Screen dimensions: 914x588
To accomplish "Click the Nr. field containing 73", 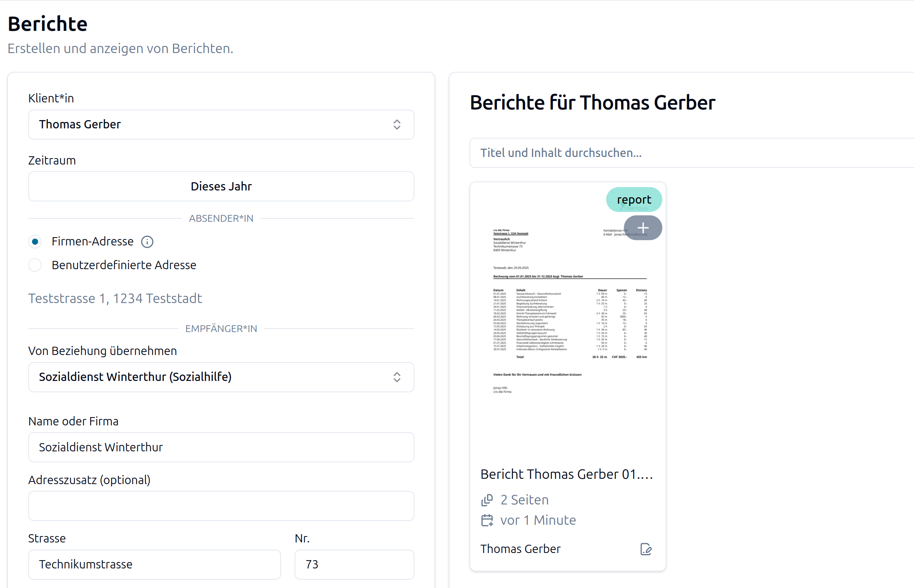I will [354, 564].
